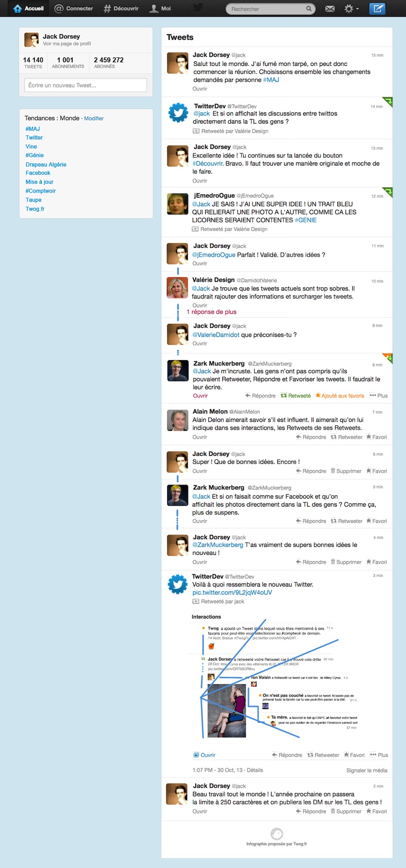Open the settings gear dropdown
This screenshot has width=406, height=868.
click(351, 9)
